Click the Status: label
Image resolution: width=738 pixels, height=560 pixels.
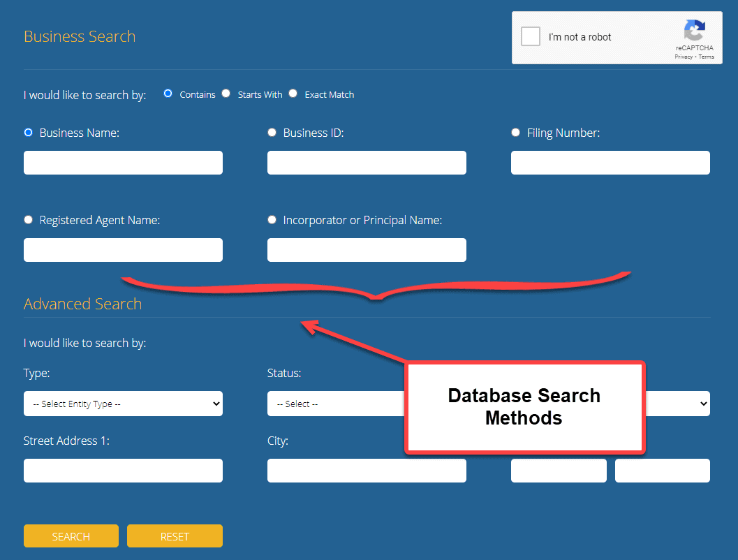283,373
